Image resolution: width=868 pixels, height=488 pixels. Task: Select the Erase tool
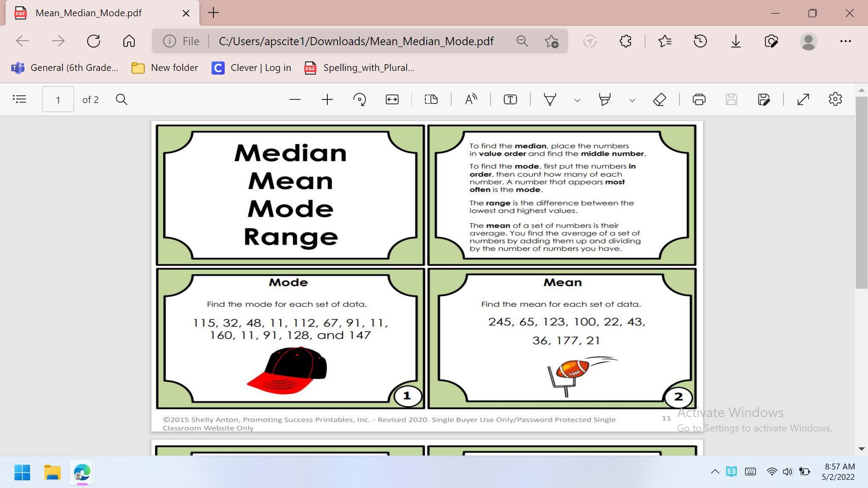point(660,99)
